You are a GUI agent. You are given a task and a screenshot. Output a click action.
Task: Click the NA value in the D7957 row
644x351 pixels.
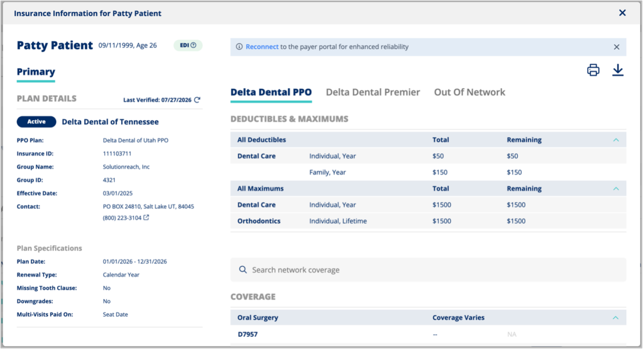pos(512,334)
